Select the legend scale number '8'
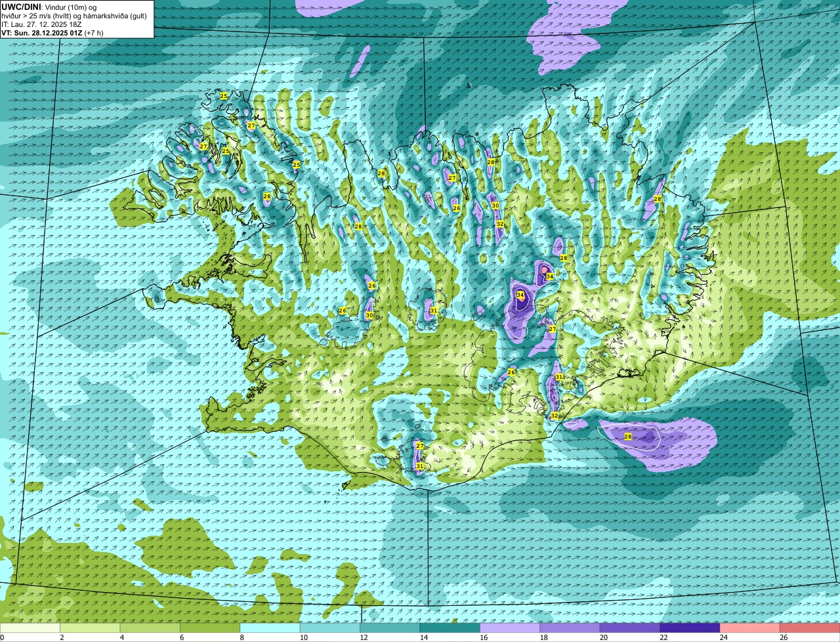Viewport: 840px width, 642px height. [242, 637]
